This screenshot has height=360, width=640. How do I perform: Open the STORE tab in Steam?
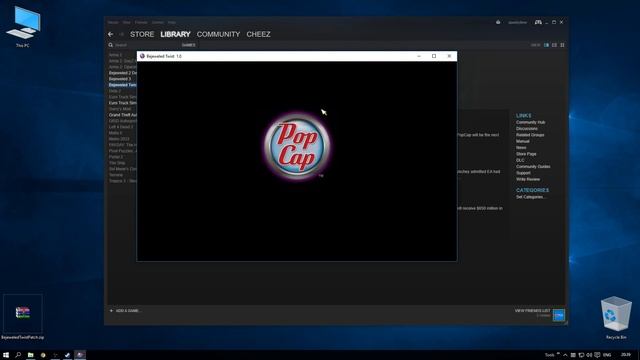142,34
